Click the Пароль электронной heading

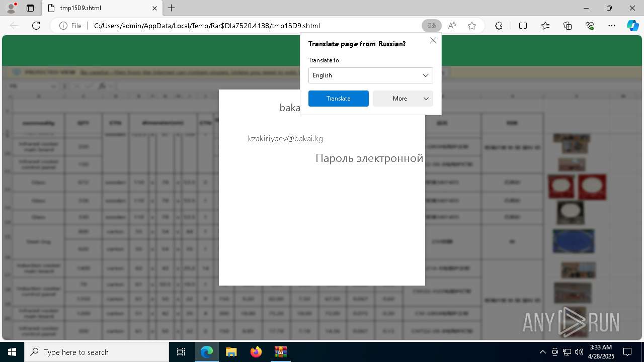[x=369, y=158]
